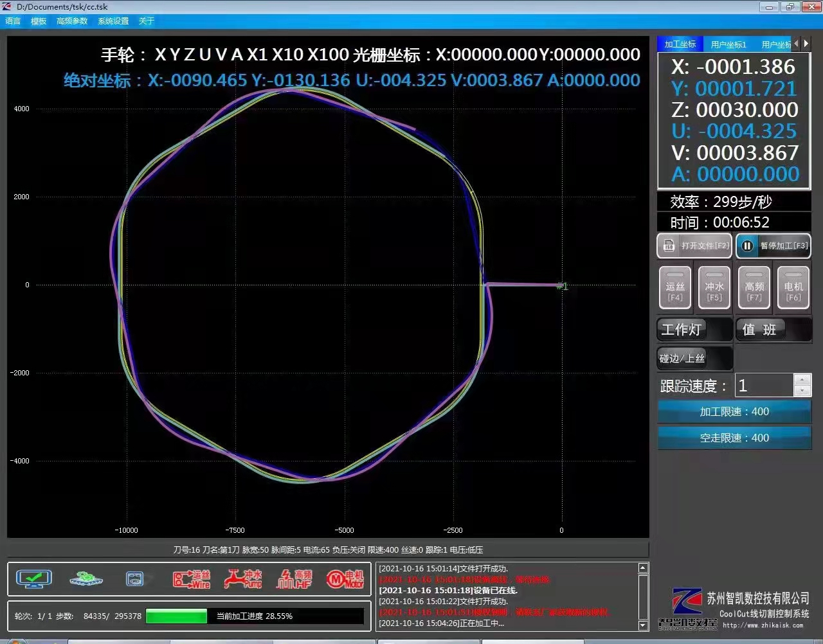823x644 pixels.
Task: Click the red 高频 HF status icon
Action: coord(294,579)
